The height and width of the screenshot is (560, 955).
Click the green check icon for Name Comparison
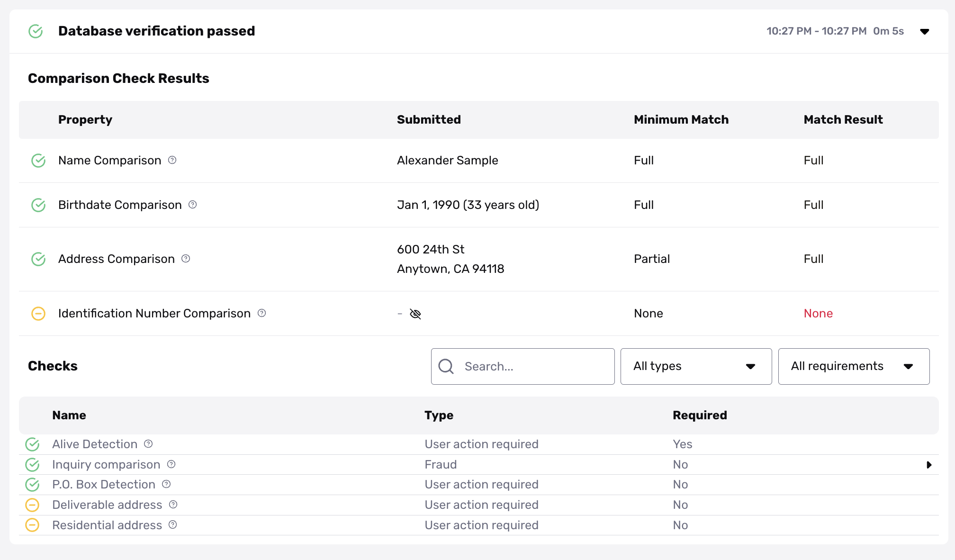tap(38, 161)
